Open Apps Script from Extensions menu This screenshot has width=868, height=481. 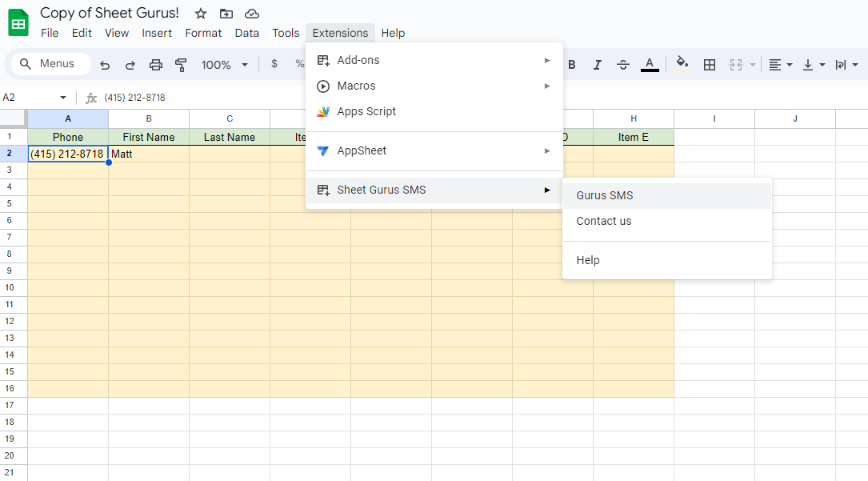pyautogui.click(x=434, y=111)
